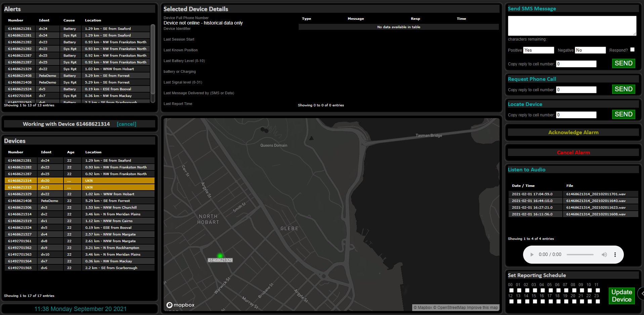Viewport: 644px width, 315px height.
Task: Check hour 23 in reporting schedule
Action: pos(598,301)
